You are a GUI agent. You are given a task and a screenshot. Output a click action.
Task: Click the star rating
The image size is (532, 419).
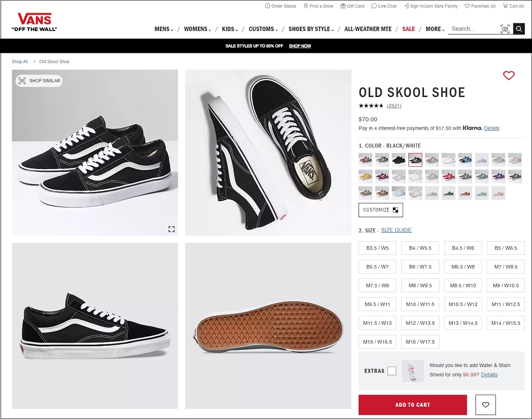coord(371,106)
